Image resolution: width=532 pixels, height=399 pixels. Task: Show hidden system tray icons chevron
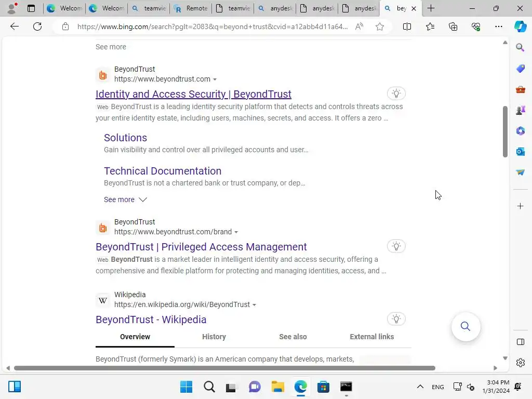420,387
